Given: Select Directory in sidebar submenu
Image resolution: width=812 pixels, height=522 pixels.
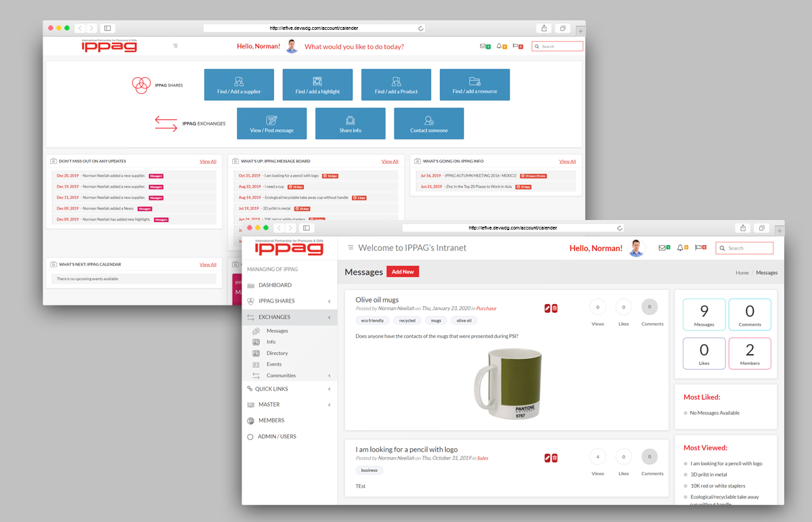Looking at the screenshot, I should pyautogui.click(x=277, y=353).
